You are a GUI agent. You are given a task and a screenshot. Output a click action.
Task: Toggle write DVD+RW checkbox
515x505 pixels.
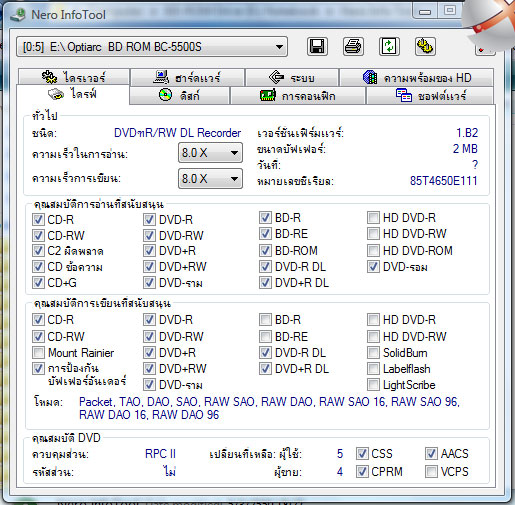(149, 368)
